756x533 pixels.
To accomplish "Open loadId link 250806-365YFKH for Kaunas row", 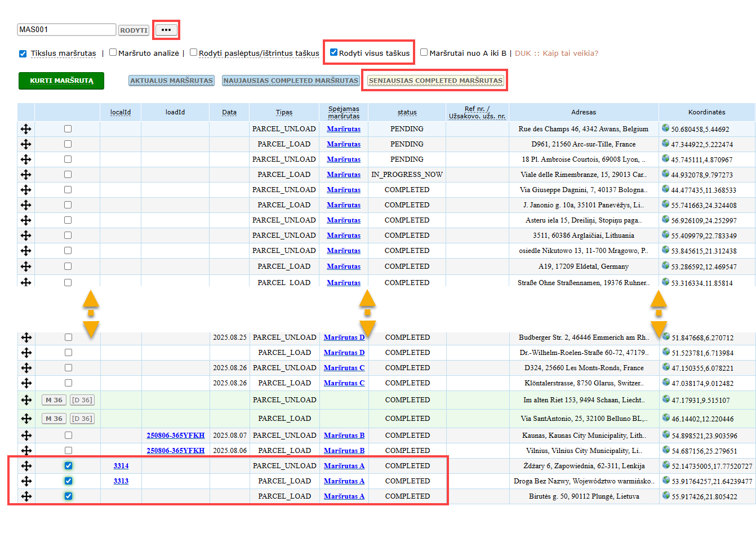I will pos(176,436).
